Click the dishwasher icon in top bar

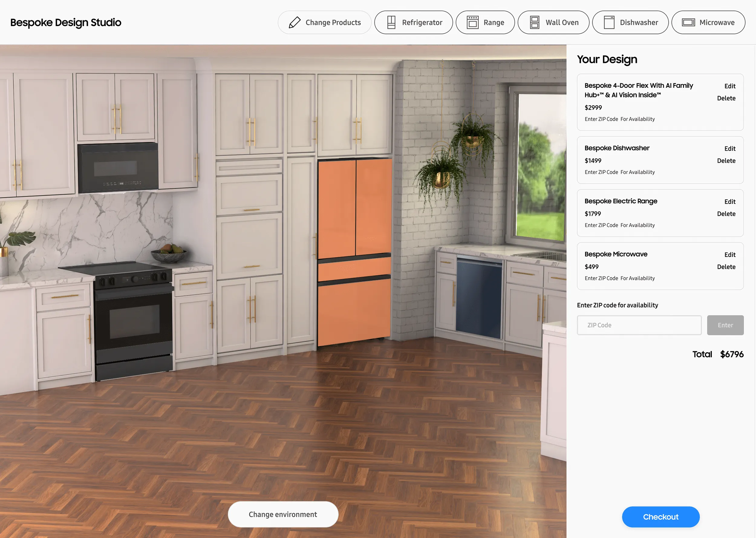(609, 22)
